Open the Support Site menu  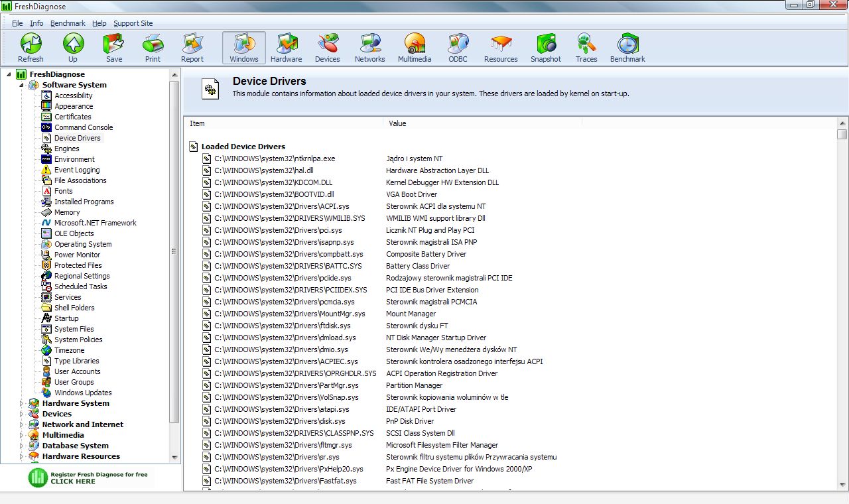point(133,23)
